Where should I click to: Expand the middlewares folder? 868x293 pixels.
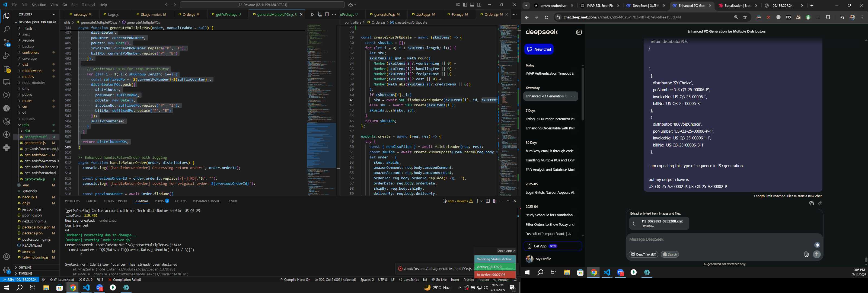coord(36,71)
